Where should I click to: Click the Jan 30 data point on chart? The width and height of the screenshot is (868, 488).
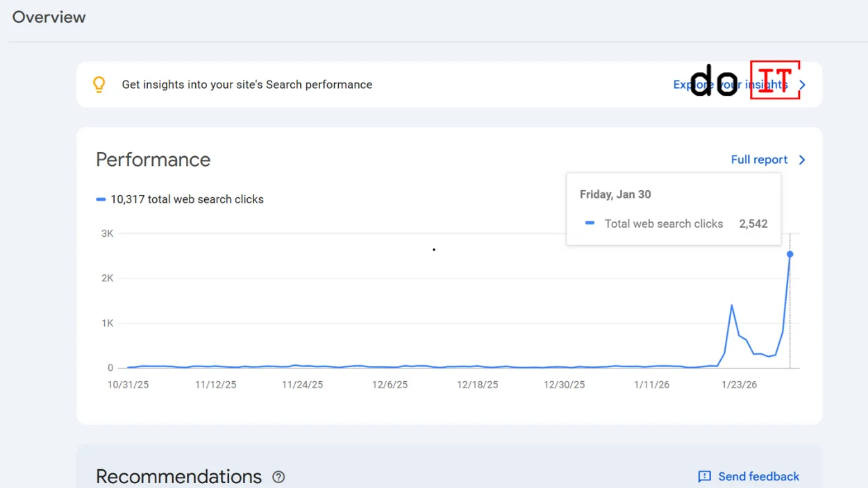(790, 254)
